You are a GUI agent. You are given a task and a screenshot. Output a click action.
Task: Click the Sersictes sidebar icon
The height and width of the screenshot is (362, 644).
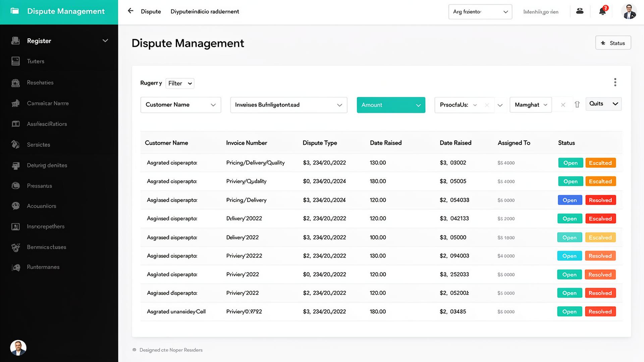[x=15, y=144]
